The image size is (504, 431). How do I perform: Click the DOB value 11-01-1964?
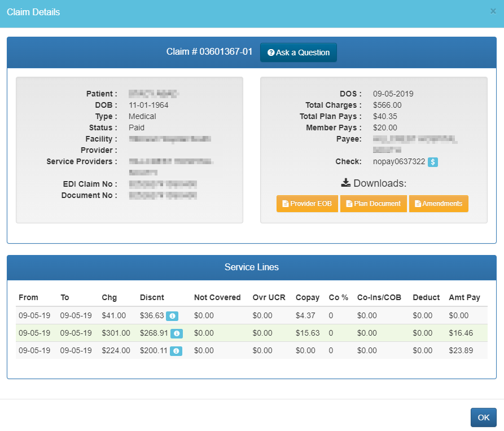[148, 105]
